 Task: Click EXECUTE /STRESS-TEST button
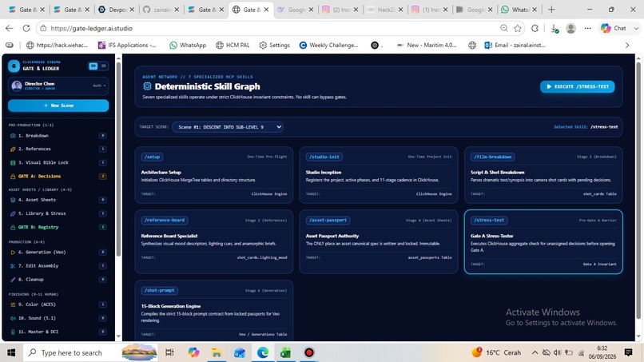pos(578,86)
